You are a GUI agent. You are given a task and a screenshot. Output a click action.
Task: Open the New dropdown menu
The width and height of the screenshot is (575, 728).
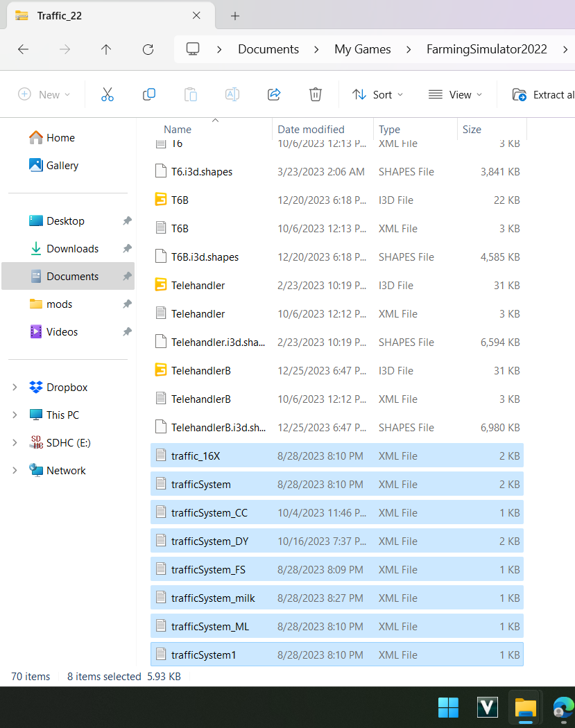44,95
